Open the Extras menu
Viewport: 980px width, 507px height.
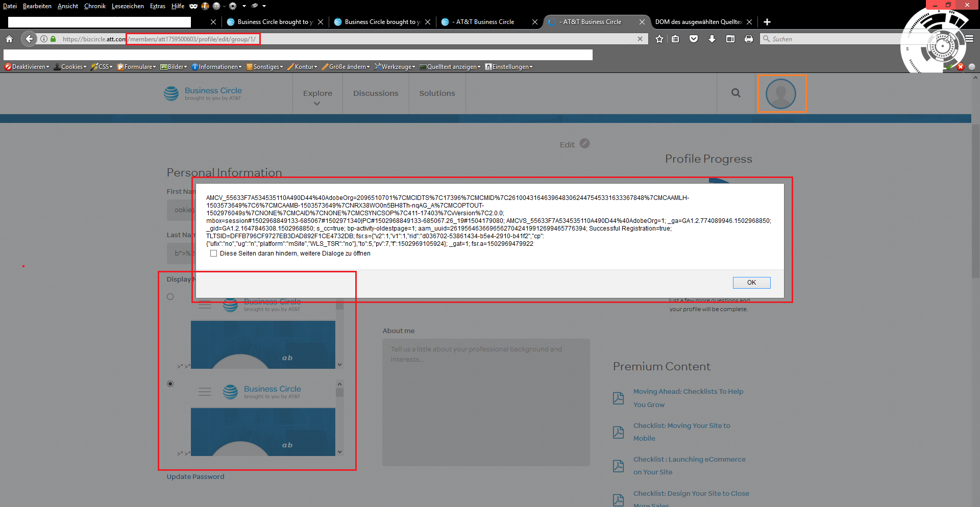[x=158, y=6]
